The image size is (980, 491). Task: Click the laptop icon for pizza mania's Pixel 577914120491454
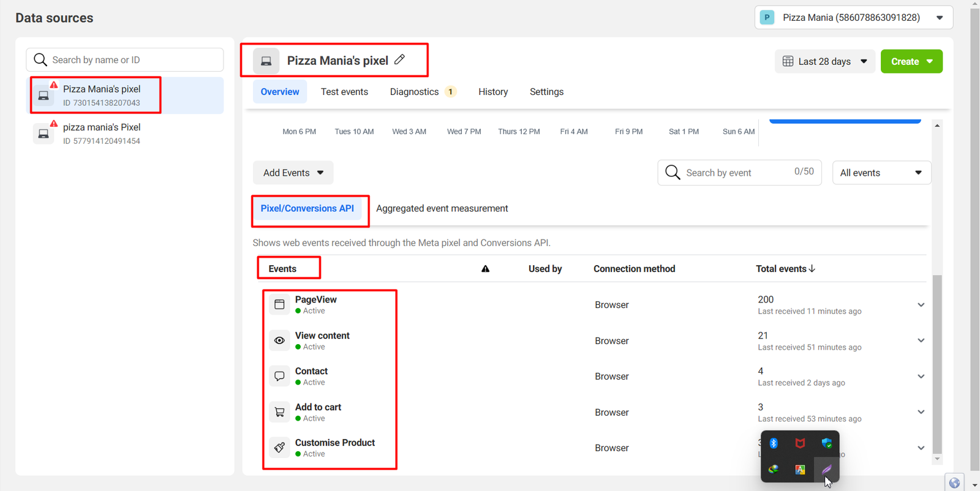[x=43, y=133]
